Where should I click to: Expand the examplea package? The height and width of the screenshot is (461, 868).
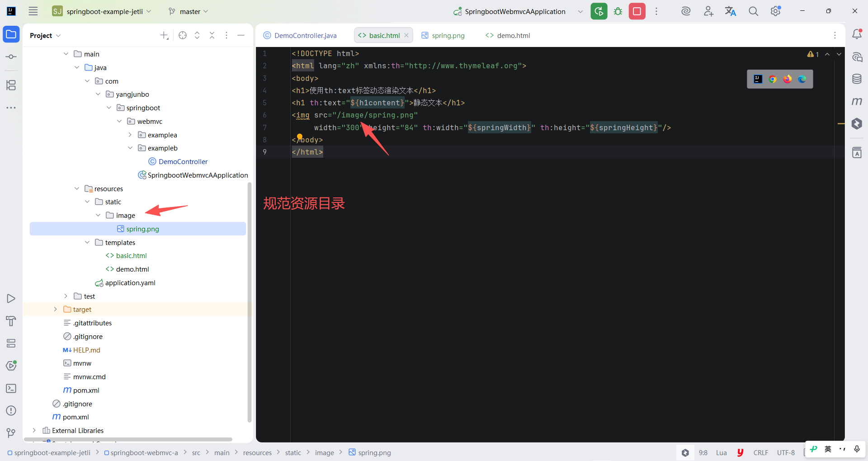point(130,135)
